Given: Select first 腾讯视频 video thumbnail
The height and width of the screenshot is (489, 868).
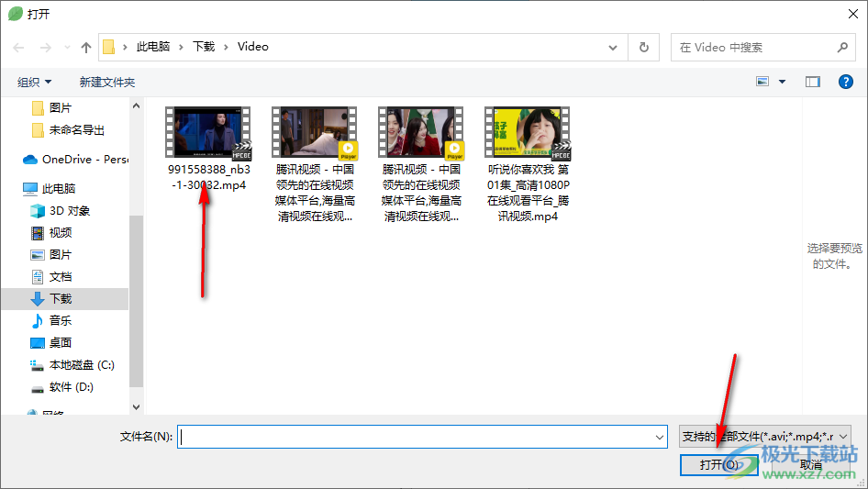Looking at the screenshot, I should pyautogui.click(x=315, y=132).
